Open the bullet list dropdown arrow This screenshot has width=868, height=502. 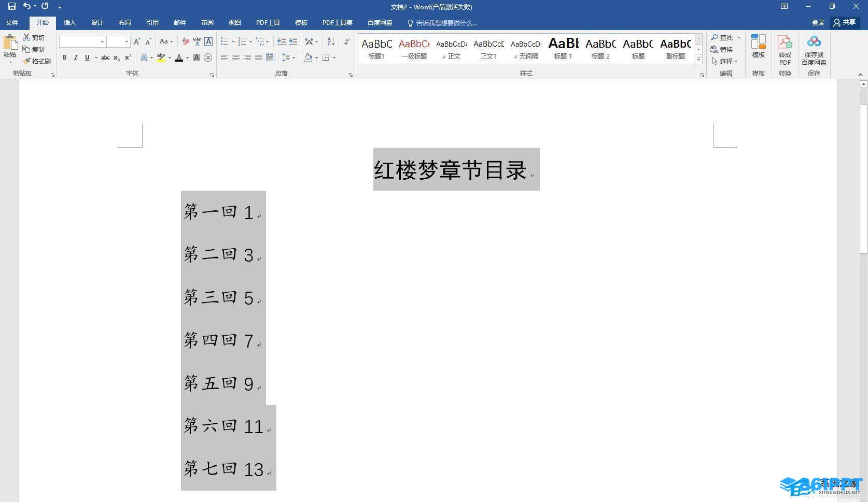[x=233, y=41]
